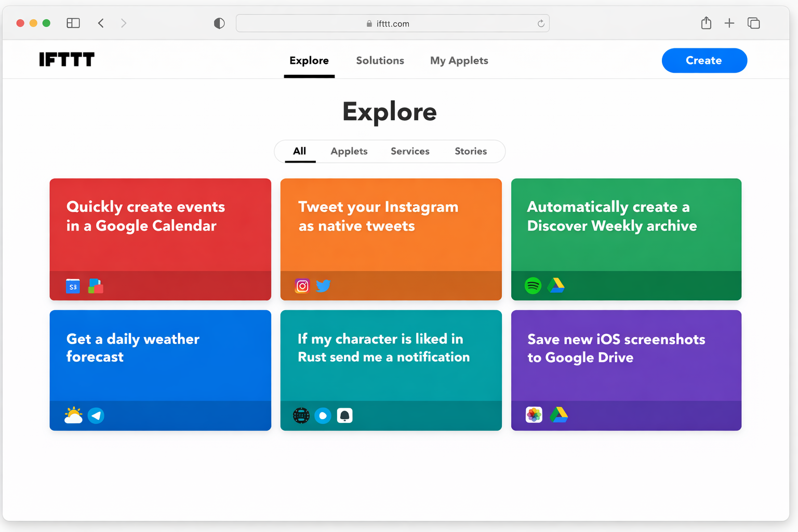The height and width of the screenshot is (532, 798).
Task: Open 'Save new iOS screenshots to Google Drive' card
Action: point(626,370)
